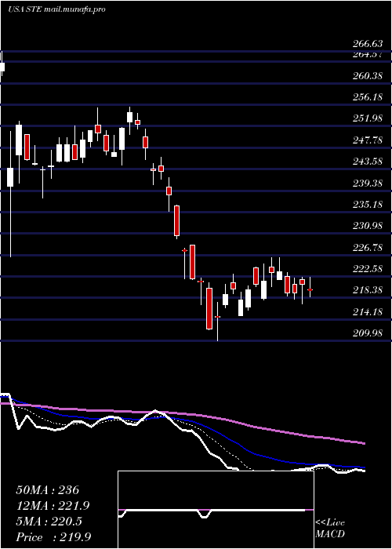Click the '5MA : 220.5' readout
Viewport: 392px width, 549px height.
point(49,522)
